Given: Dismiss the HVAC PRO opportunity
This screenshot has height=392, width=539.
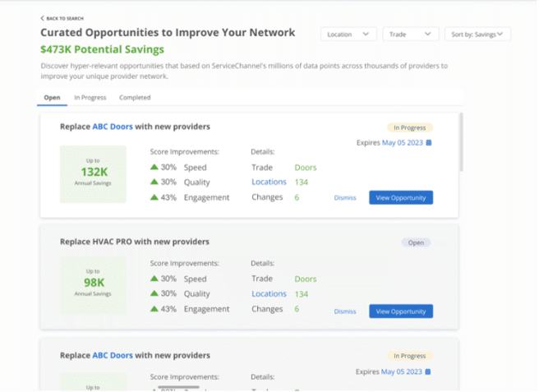Looking at the screenshot, I should [x=345, y=311].
